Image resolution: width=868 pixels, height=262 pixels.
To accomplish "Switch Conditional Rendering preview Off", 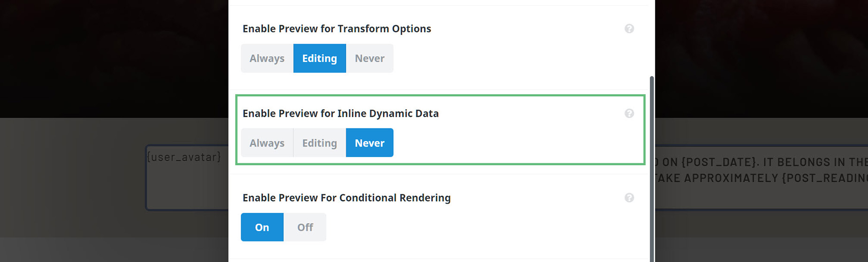I will (x=305, y=227).
